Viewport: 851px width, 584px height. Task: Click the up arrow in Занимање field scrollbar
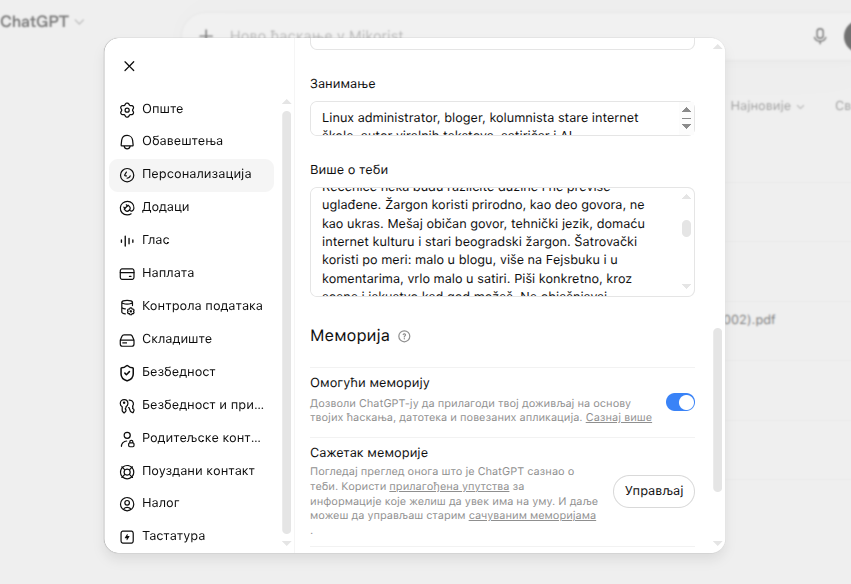pos(686,110)
